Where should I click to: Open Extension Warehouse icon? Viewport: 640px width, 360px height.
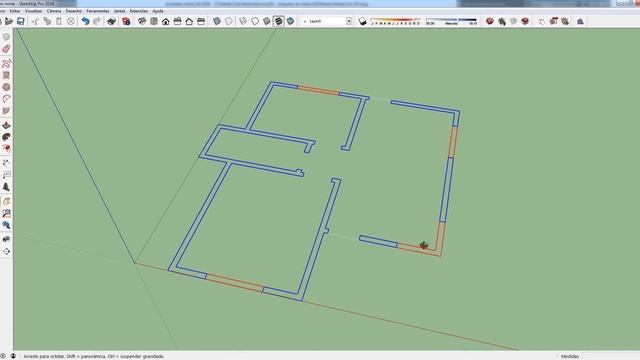click(x=525, y=21)
